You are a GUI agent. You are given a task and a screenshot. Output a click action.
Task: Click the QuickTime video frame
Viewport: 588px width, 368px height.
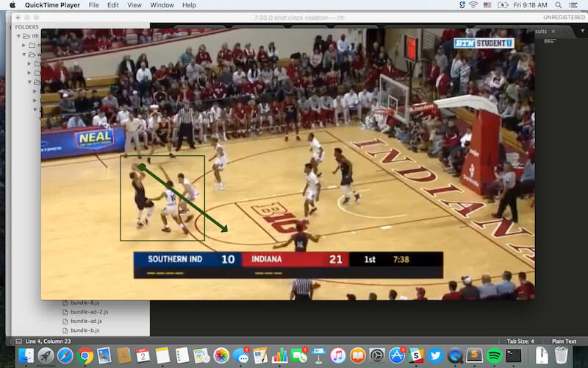click(288, 164)
